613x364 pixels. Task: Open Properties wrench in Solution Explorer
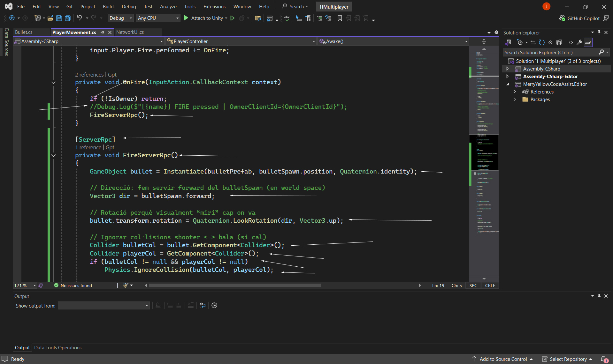(x=579, y=42)
